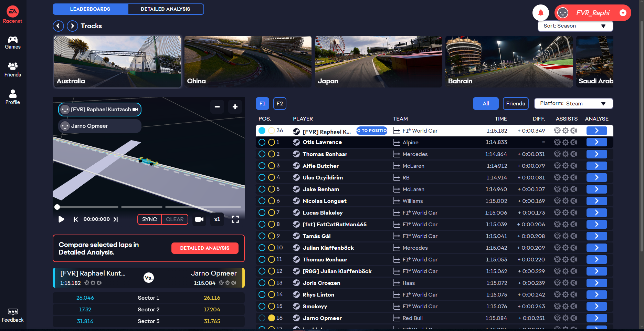Click the second segment of replay timeline

[x=142, y=207]
